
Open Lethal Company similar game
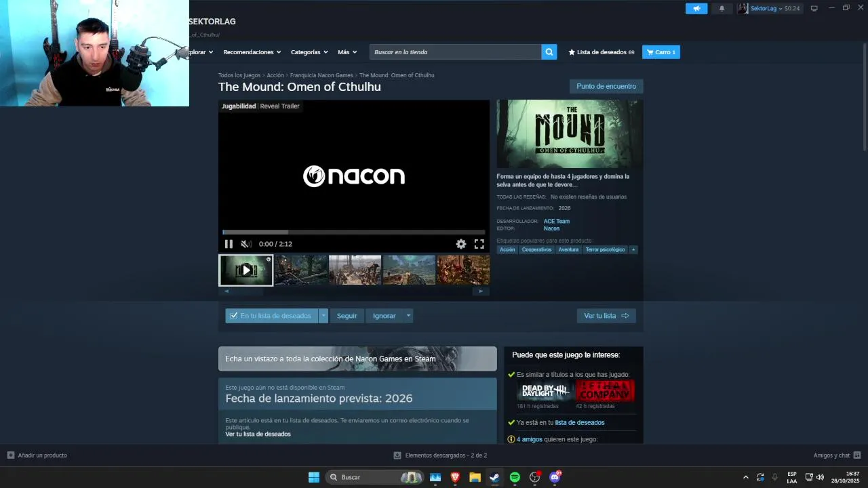coord(605,391)
